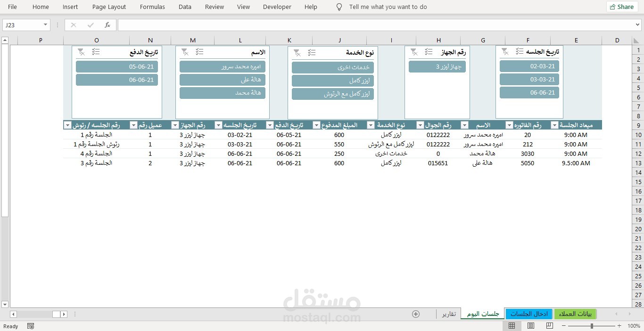Click zoom in plus button
This screenshot has height=331, width=644.
[619, 326]
